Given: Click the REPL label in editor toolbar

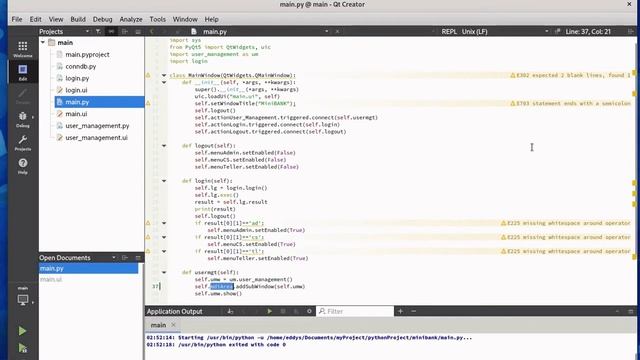Looking at the screenshot, I should 449,31.
